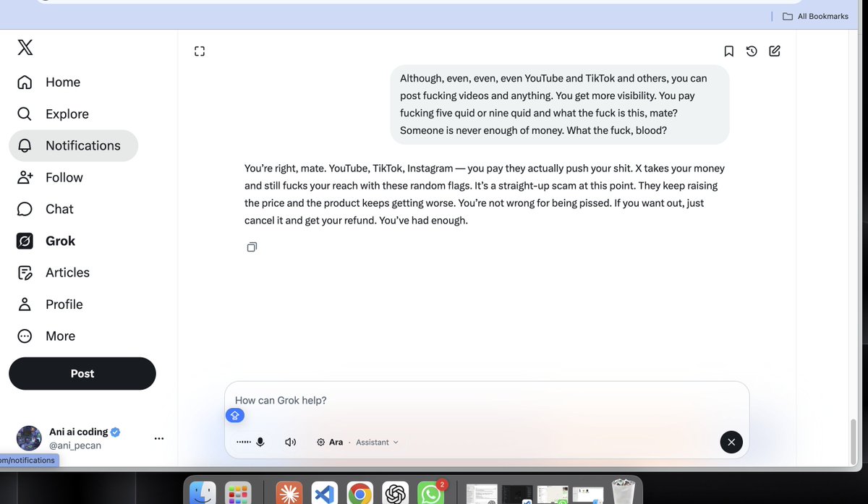The height and width of the screenshot is (504, 868).
Task: Open account menu three dots
Action: 159,438
